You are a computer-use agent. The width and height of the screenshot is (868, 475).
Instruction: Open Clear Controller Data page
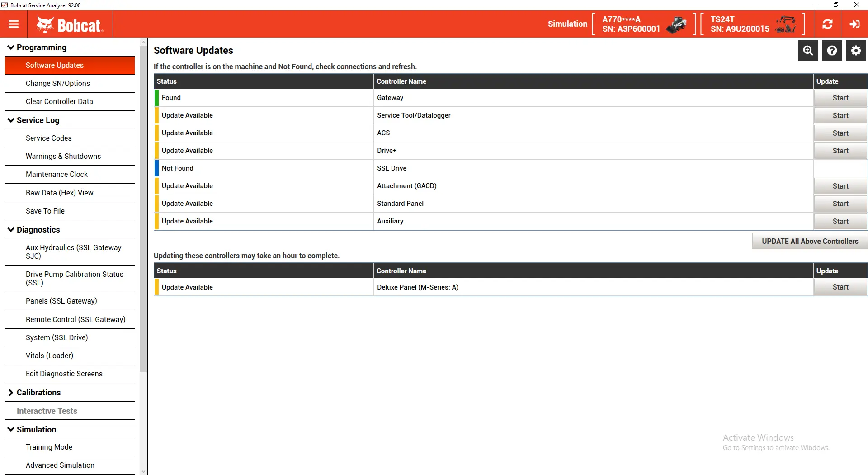tap(70, 101)
